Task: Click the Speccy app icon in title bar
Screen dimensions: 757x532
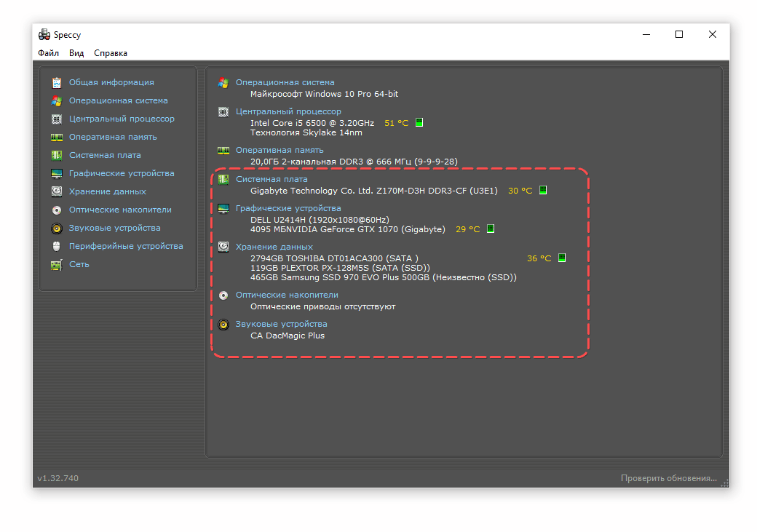Action: (44, 35)
